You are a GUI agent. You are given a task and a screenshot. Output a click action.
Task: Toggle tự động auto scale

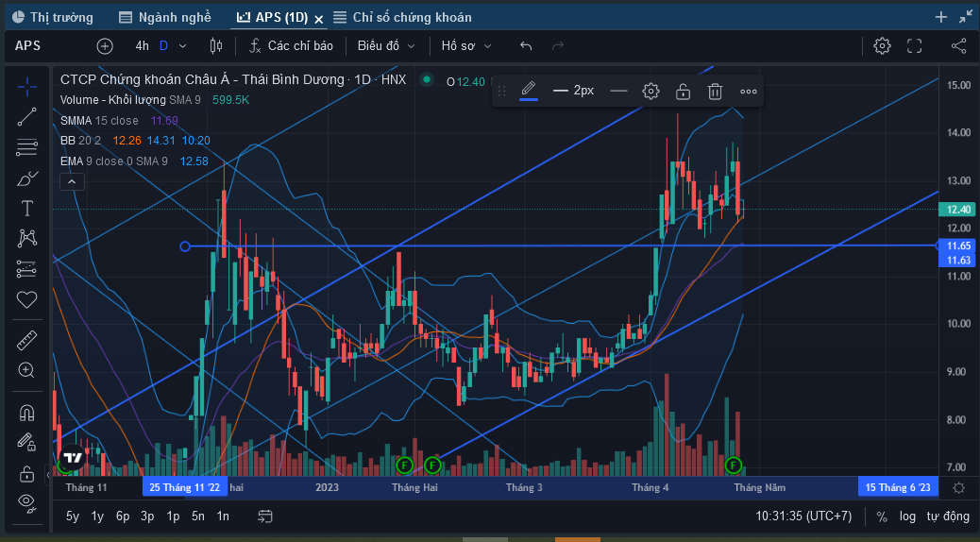948,517
